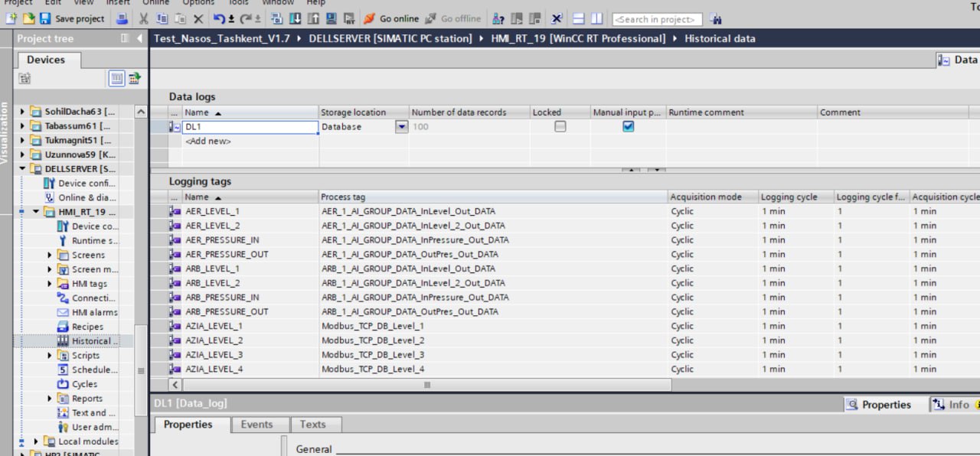Navigate to HMI_RT_19 breadcrumb segment
Viewport: 980px width, 456px height.
(578, 38)
